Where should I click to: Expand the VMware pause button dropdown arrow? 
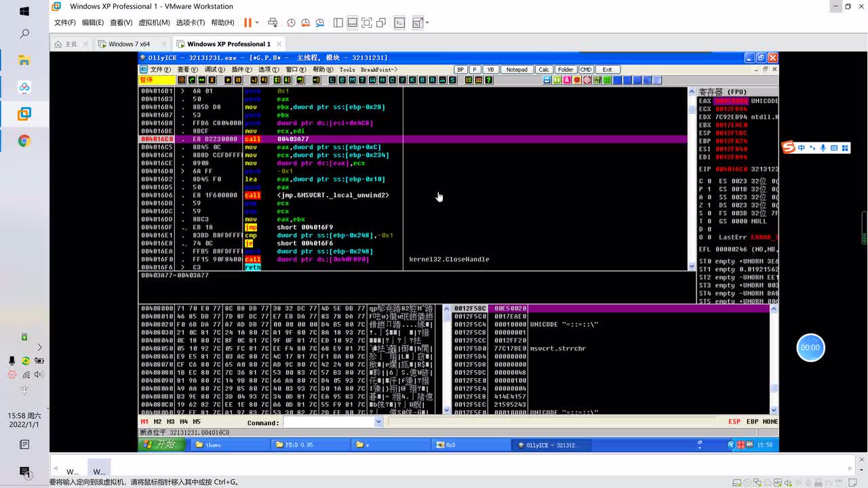[256, 22]
